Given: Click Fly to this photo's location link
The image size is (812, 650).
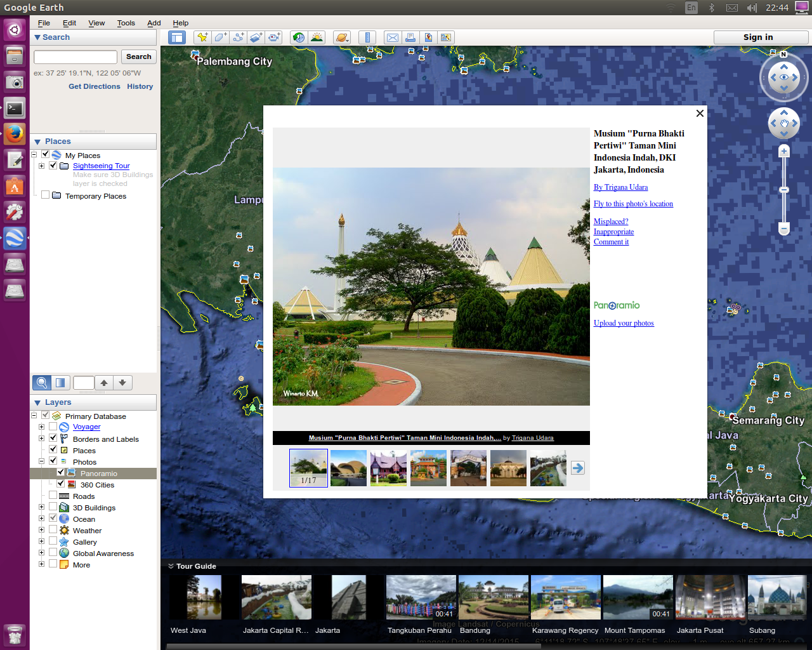Looking at the screenshot, I should tap(633, 204).
